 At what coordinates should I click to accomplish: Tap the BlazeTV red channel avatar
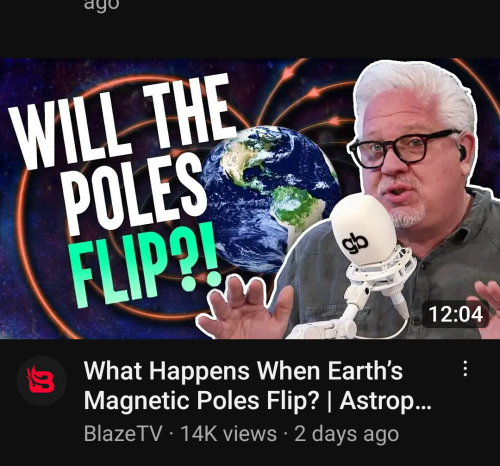point(42,381)
